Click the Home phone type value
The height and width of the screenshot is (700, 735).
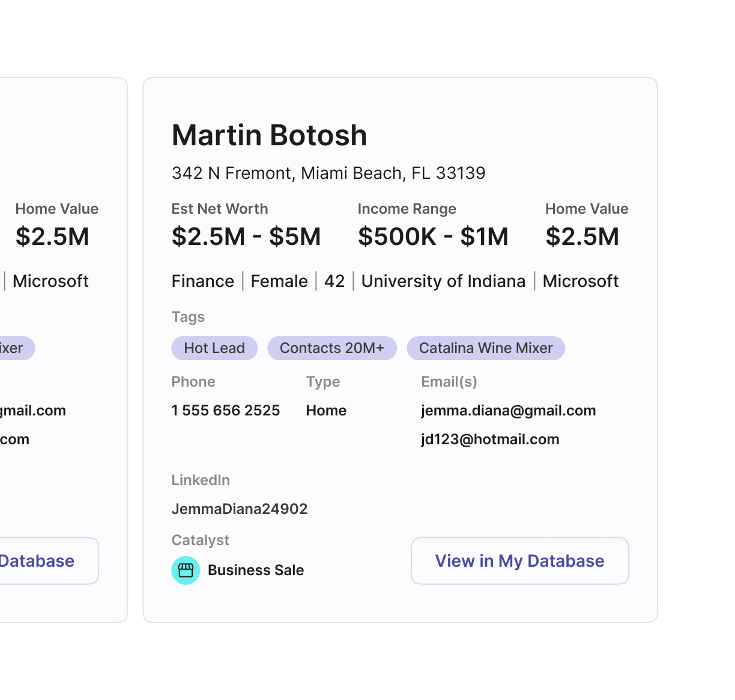(x=326, y=411)
